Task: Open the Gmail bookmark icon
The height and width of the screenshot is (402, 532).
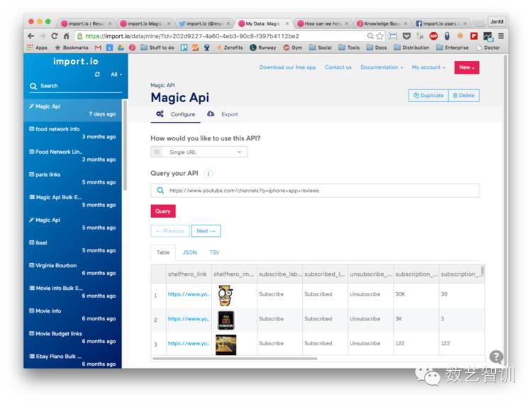Action: tap(98, 48)
